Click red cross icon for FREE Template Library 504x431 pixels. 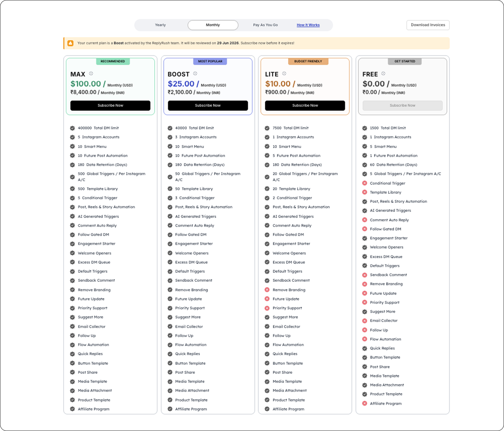pos(365,192)
